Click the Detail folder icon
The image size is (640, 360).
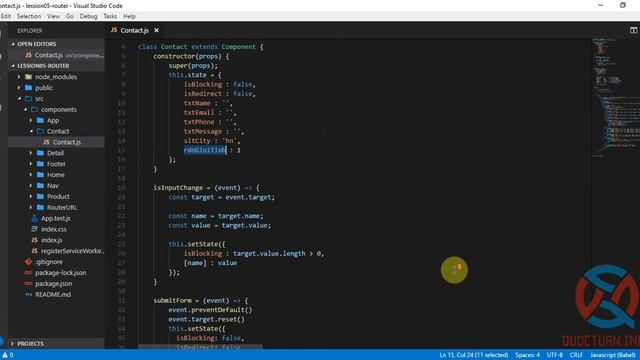pos(40,153)
